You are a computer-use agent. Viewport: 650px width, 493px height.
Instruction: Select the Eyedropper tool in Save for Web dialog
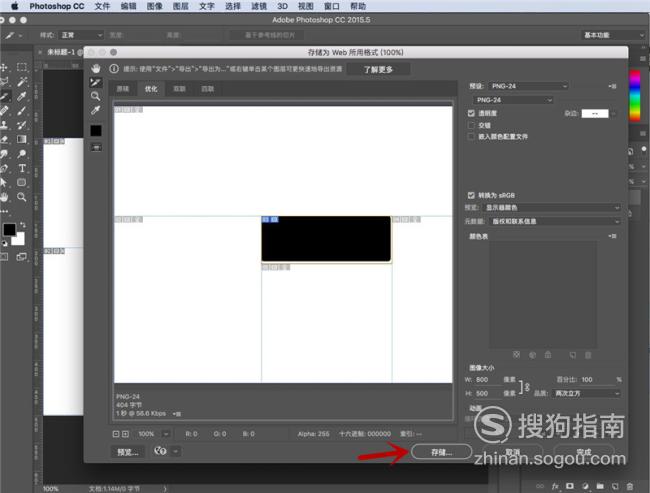tap(96, 110)
